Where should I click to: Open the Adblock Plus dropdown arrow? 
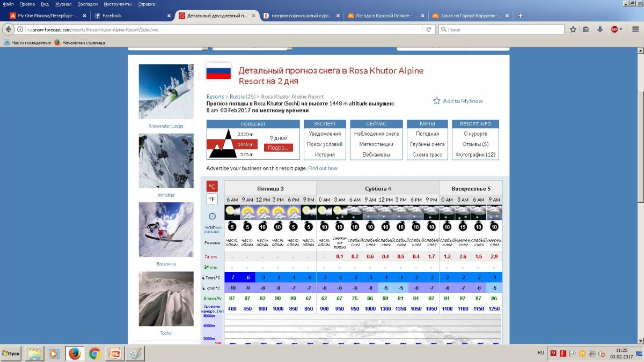click(x=621, y=29)
